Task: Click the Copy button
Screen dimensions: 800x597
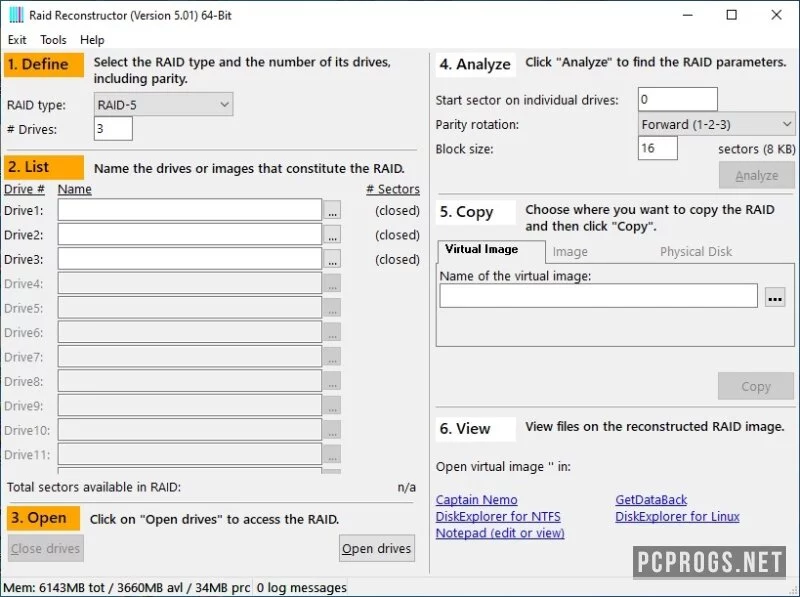Action: click(756, 386)
